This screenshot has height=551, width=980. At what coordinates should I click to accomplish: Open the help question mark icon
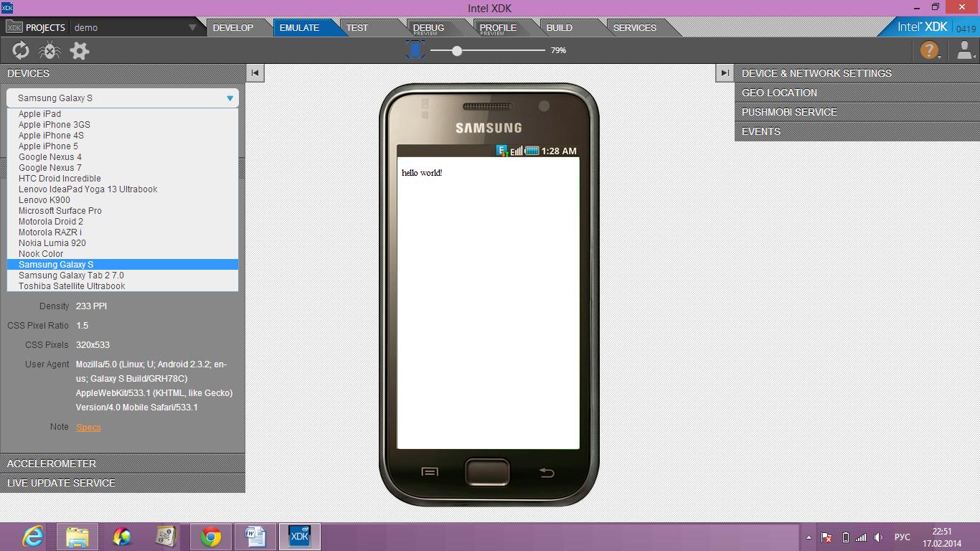tap(929, 50)
